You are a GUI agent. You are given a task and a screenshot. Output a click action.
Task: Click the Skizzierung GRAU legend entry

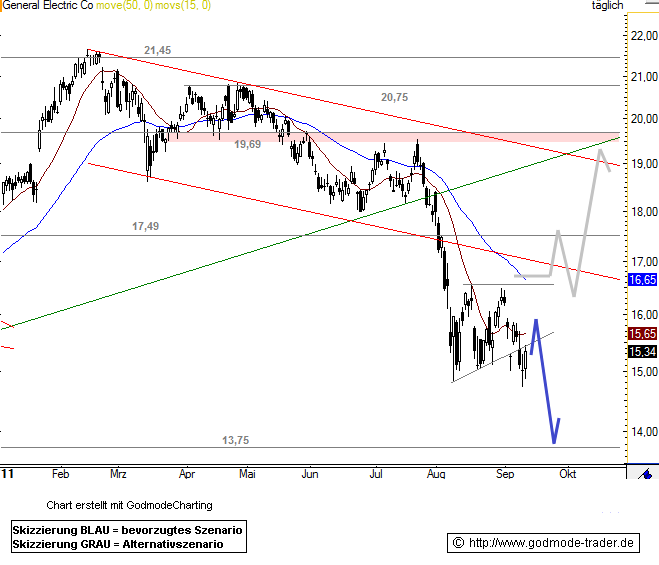pos(117,544)
